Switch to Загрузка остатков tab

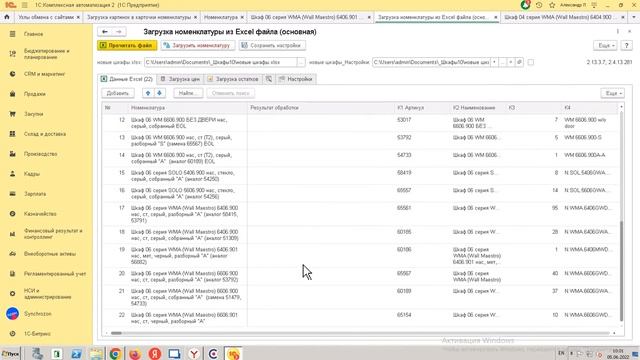tap(233, 79)
